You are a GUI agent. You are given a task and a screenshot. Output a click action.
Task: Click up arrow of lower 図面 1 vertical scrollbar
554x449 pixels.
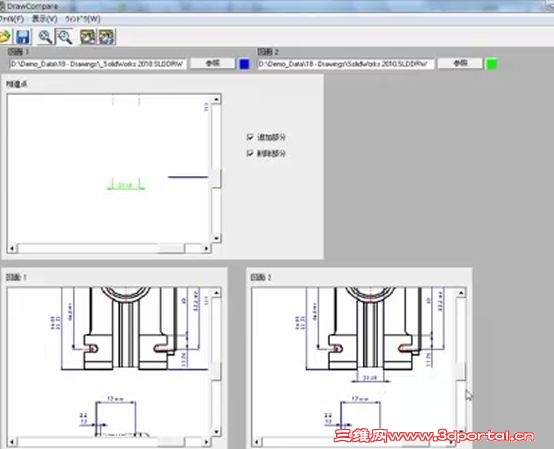click(x=216, y=293)
